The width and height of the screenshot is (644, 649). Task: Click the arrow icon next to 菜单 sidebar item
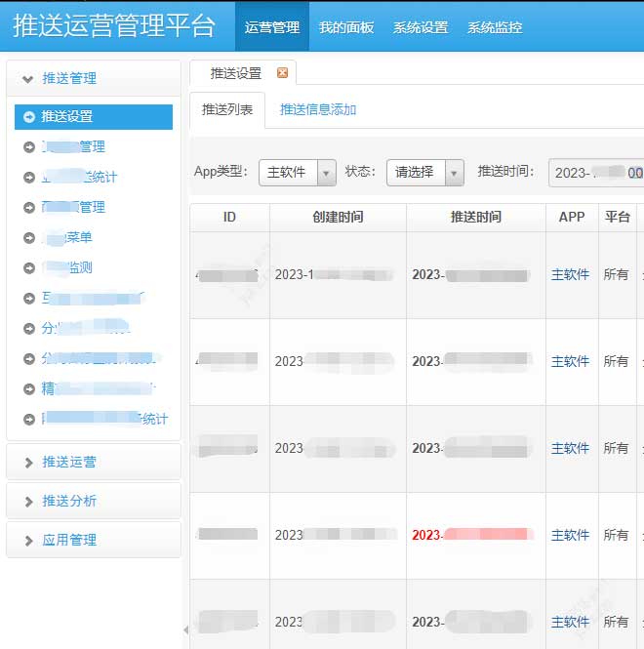[29, 237]
